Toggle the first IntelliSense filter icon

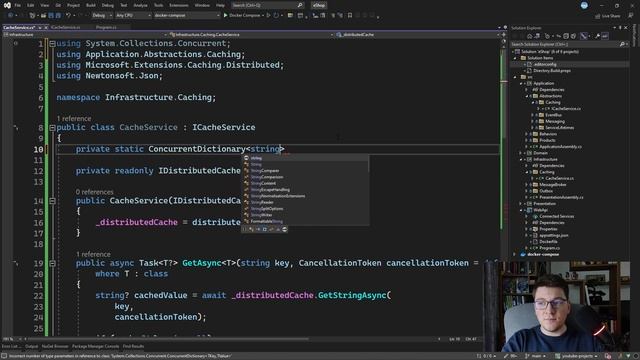[244, 229]
